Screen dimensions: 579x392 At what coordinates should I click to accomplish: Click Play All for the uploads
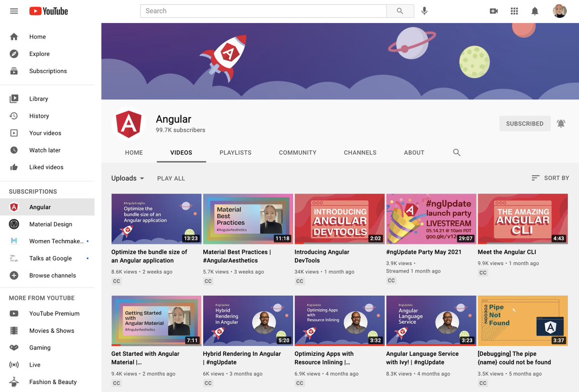[x=171, y=178]
